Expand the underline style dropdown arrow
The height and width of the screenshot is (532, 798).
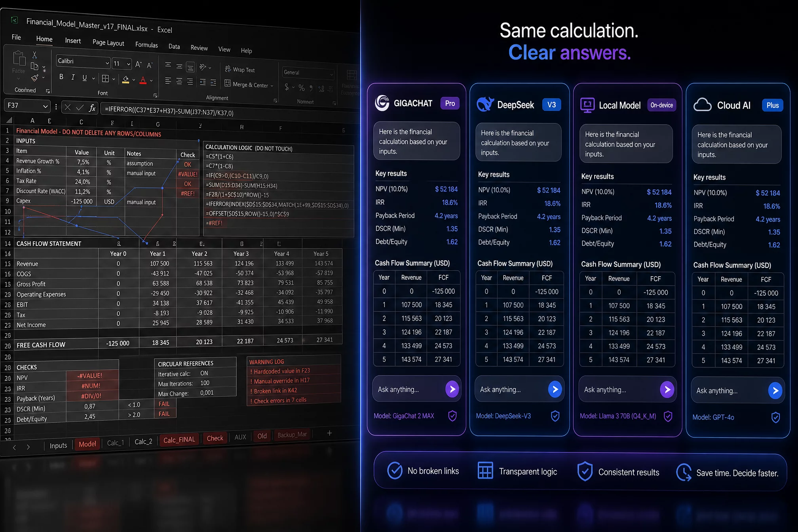click(93, 78)
